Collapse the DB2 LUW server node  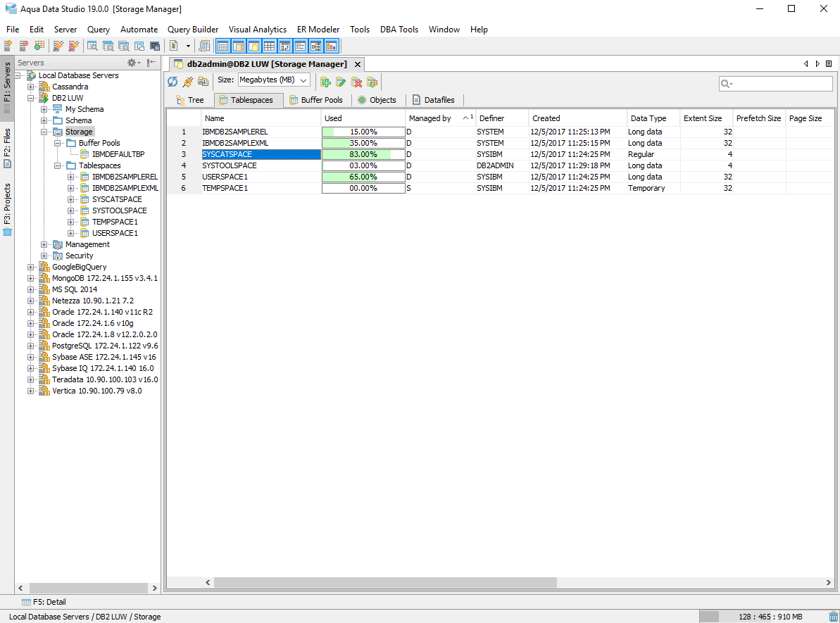(31, 98)
